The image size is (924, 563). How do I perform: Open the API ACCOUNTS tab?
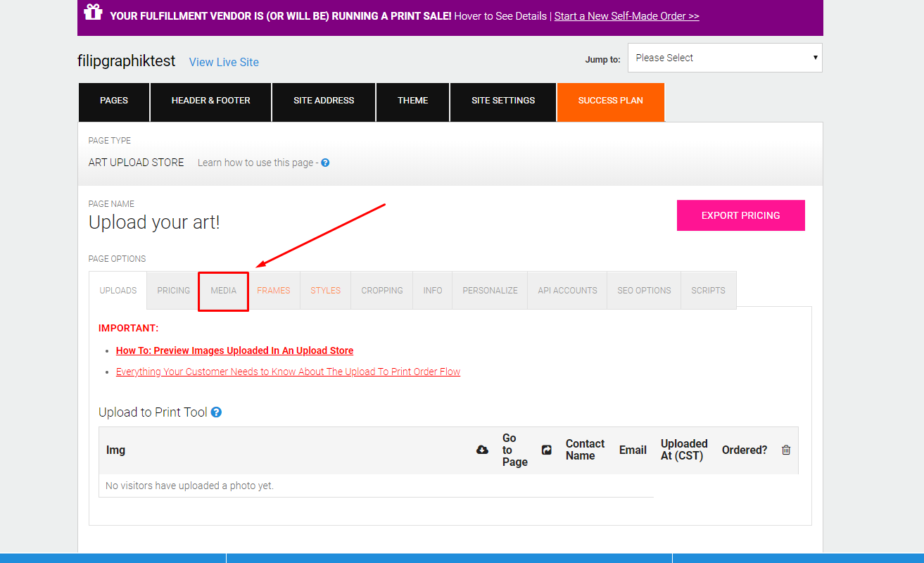click(x=567, y=290)
